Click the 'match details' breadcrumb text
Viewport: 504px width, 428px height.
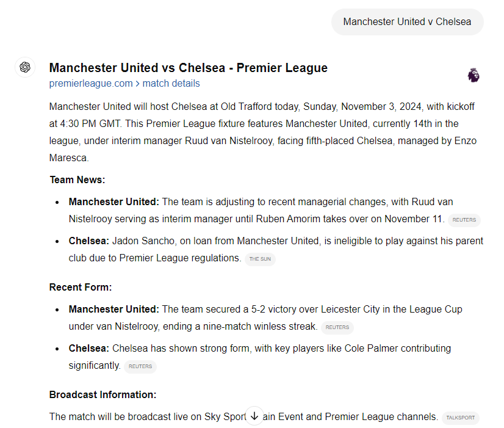[x=171, y=84]
